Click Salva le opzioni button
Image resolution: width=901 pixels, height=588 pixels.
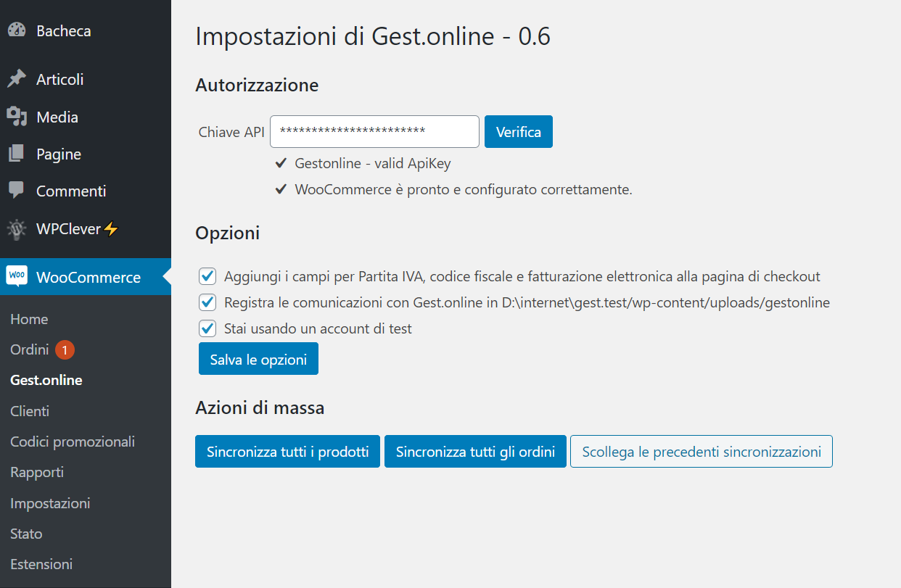tap(258, 359)
